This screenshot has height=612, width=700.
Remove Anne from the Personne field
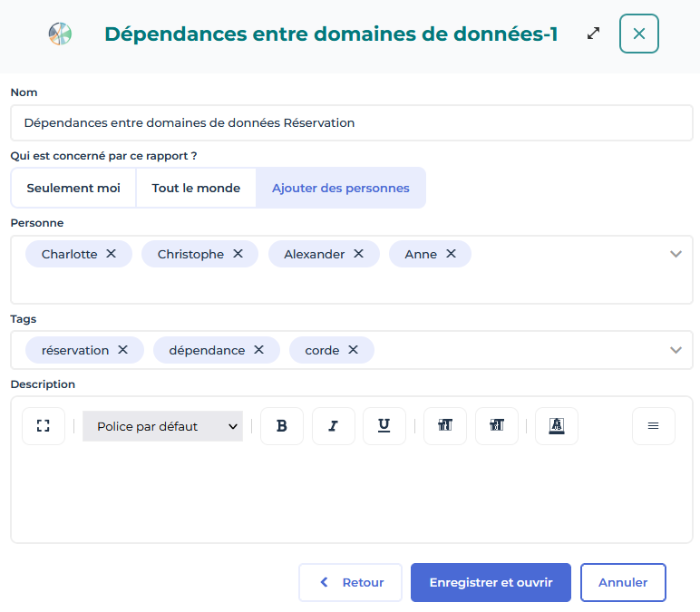[x=451, y=254]
